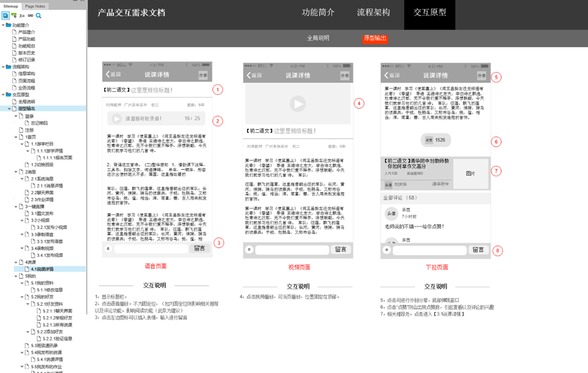Screen dimensions: 588x373
Task: Click the emoji icon on 视频页面 comment bar
Action: 249,250
